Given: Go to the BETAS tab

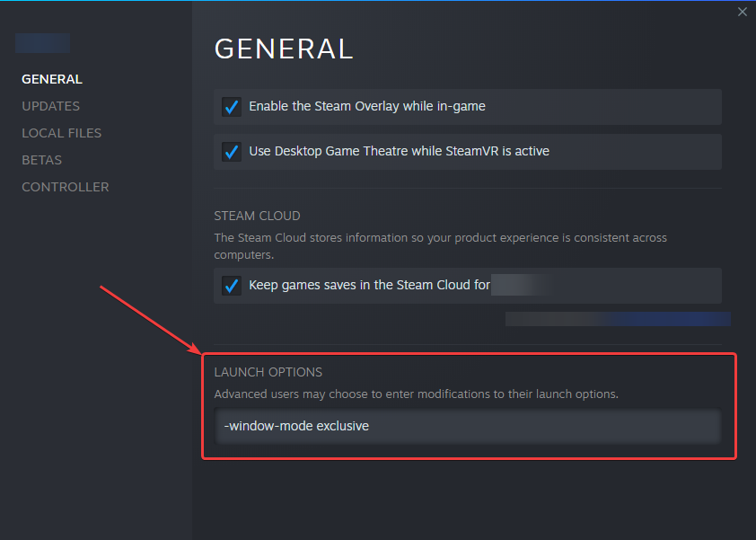Looking at the screenshot, I should point(41,160).
